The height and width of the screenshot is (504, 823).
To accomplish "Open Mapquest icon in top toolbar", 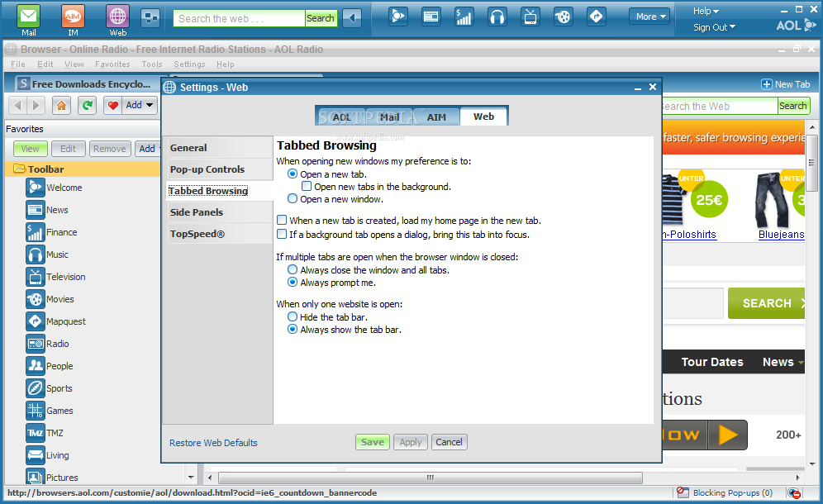I will click(597, 17).
